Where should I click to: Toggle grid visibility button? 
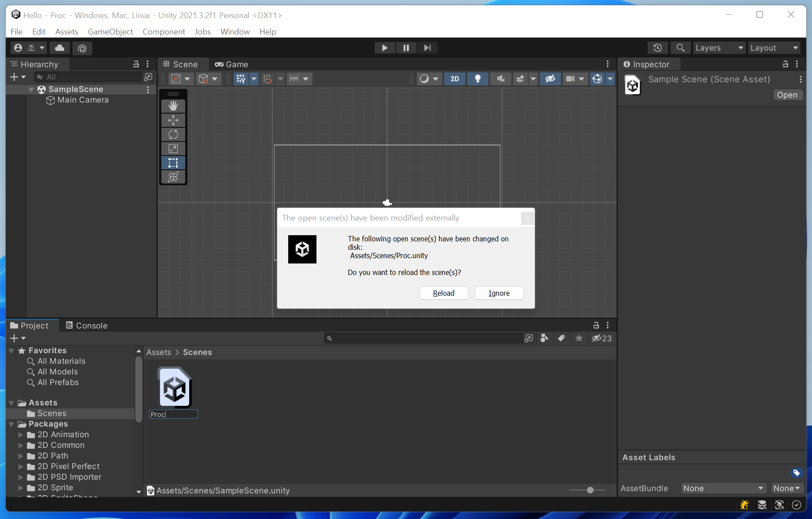point(241,79)
